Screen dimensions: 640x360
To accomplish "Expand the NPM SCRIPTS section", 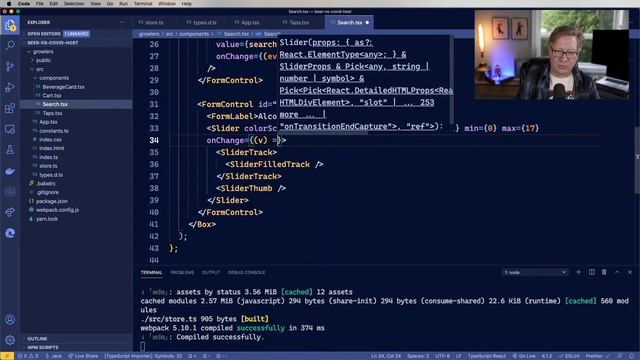I will pos(42,347).
